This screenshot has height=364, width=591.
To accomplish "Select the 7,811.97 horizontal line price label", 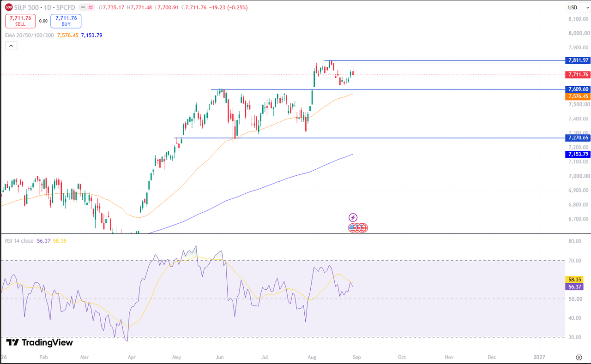I will click(578, 60).
